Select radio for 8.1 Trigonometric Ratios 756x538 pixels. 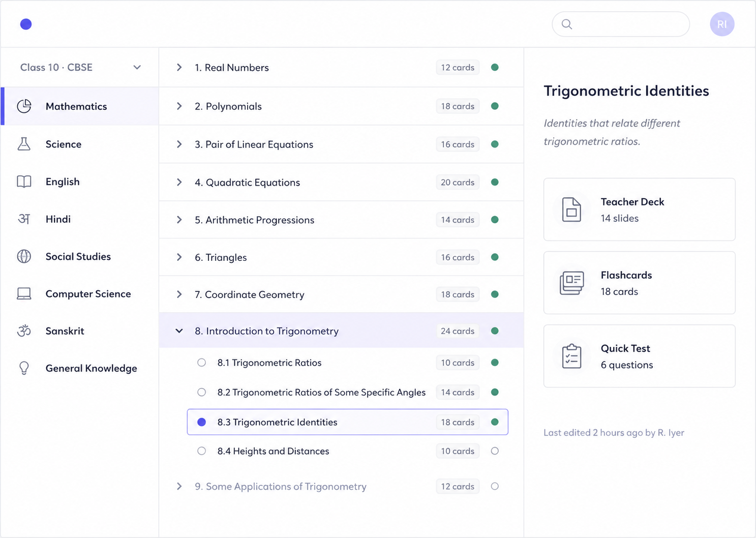click(202, 363)
